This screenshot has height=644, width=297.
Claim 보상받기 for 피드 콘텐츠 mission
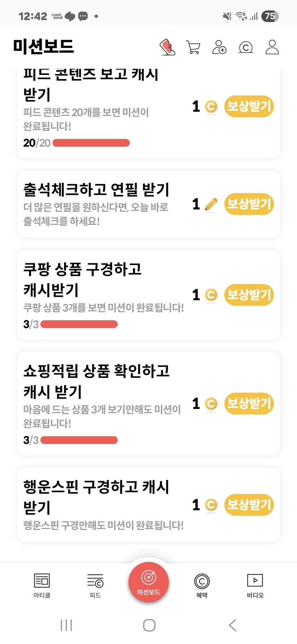point(249,106)
